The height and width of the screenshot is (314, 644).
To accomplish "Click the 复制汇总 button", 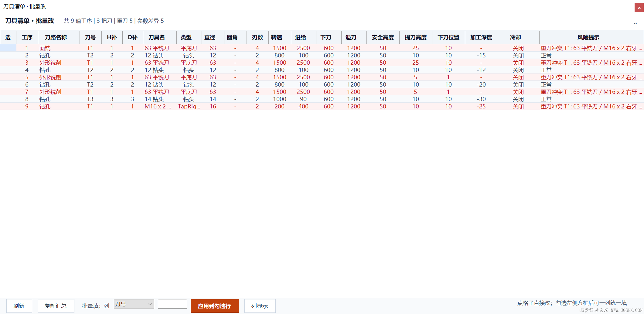I will (56, 306).
